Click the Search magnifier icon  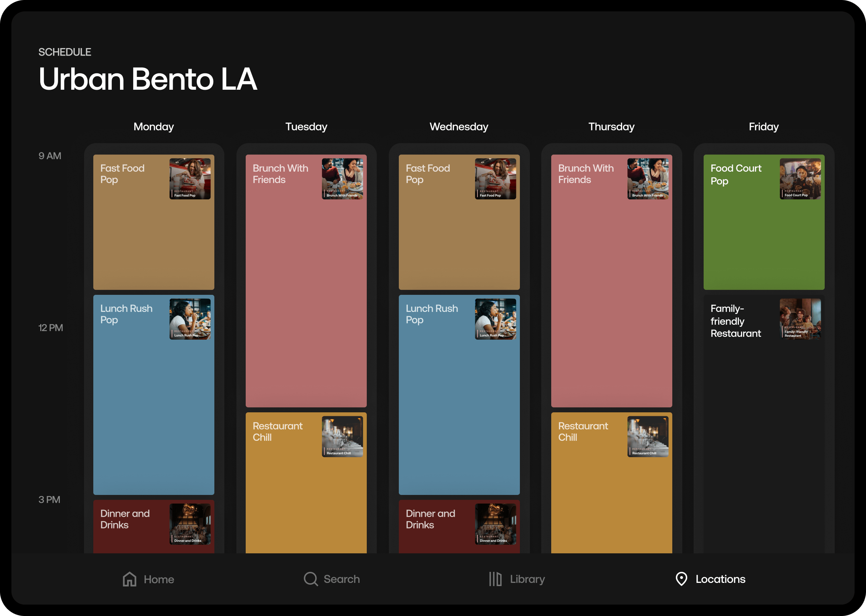pyautogui.click(x=311, y=579)
